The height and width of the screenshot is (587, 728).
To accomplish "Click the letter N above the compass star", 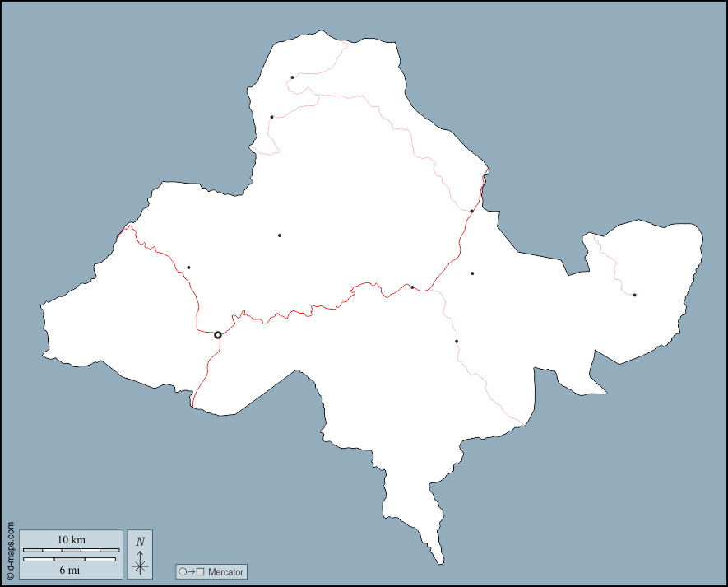I will pyautogui.click(x=141, y=541).
